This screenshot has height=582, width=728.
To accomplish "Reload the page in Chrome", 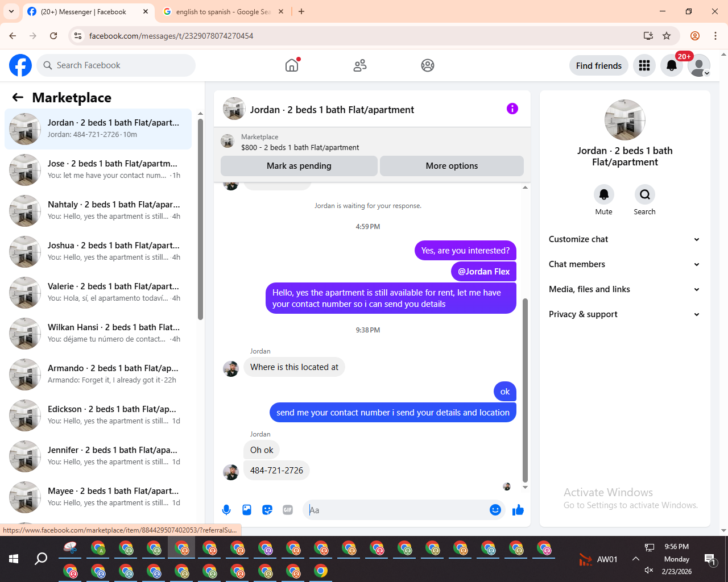I will click(53, 36).
